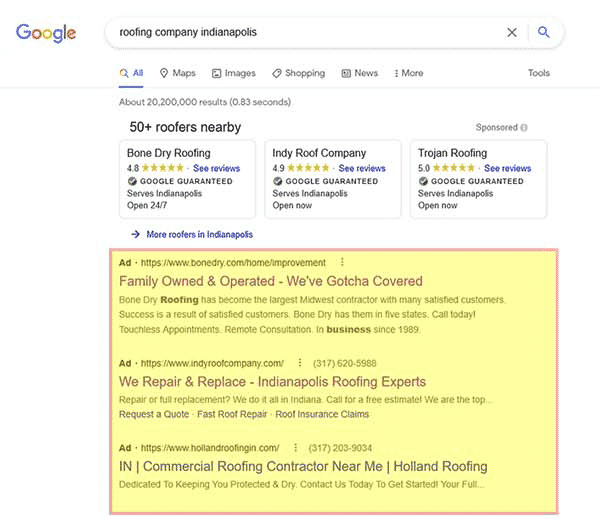This screenshot has height=524, width=600.
Task: Switch to the Images tab
Action: point(234,73)
